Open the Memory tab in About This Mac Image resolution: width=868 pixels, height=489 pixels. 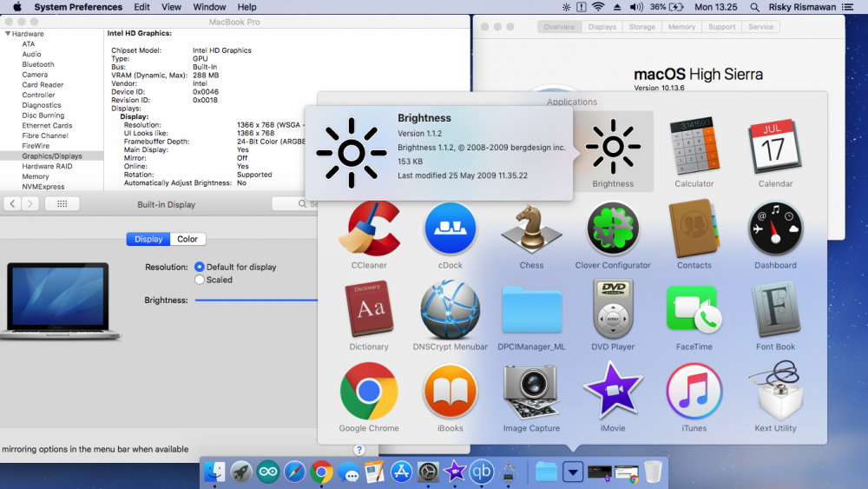click(681, 27)
